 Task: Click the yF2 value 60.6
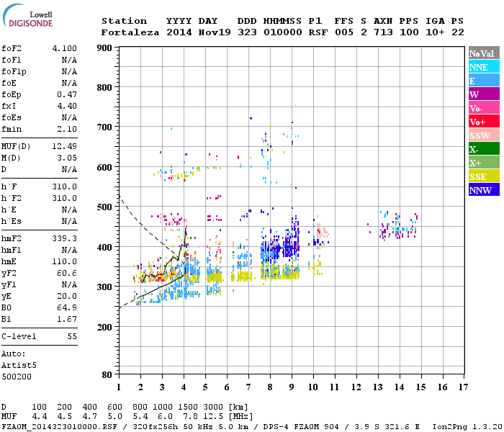[67, 273]
